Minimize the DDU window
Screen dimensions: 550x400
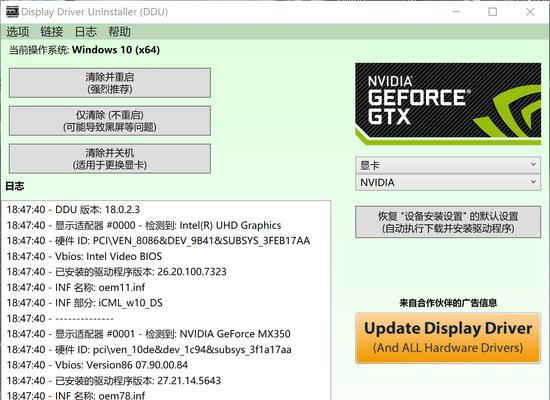pyautogui.click(x=456, y=12)
